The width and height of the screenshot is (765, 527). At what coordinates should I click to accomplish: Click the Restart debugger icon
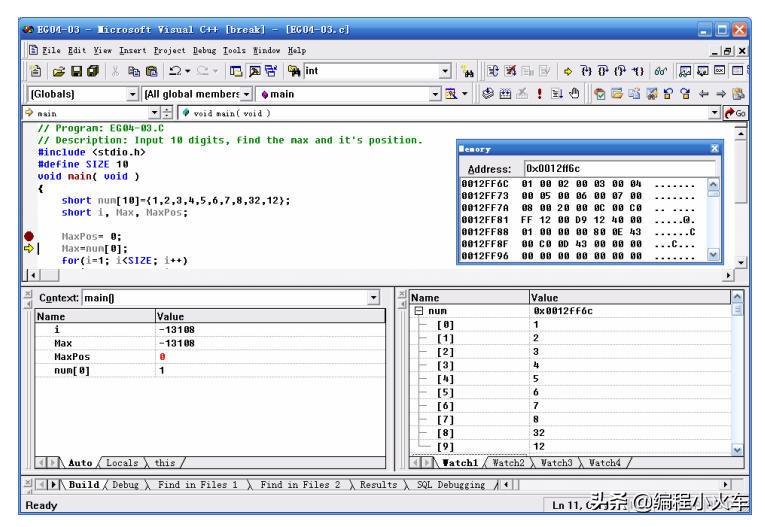pos(493,71)
